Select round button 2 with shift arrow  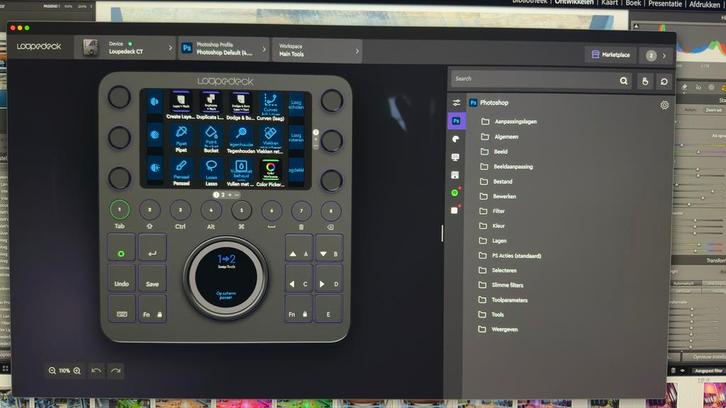150,210
